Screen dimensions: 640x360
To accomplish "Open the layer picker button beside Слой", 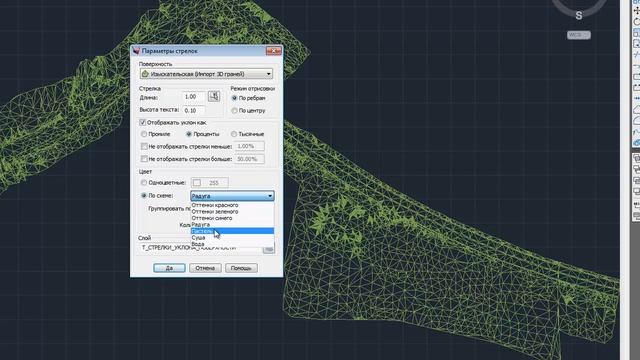I will click(x=269, y=249).
